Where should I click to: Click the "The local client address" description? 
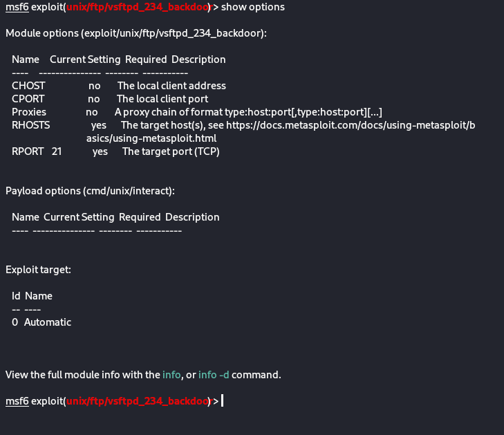point(171,86)
